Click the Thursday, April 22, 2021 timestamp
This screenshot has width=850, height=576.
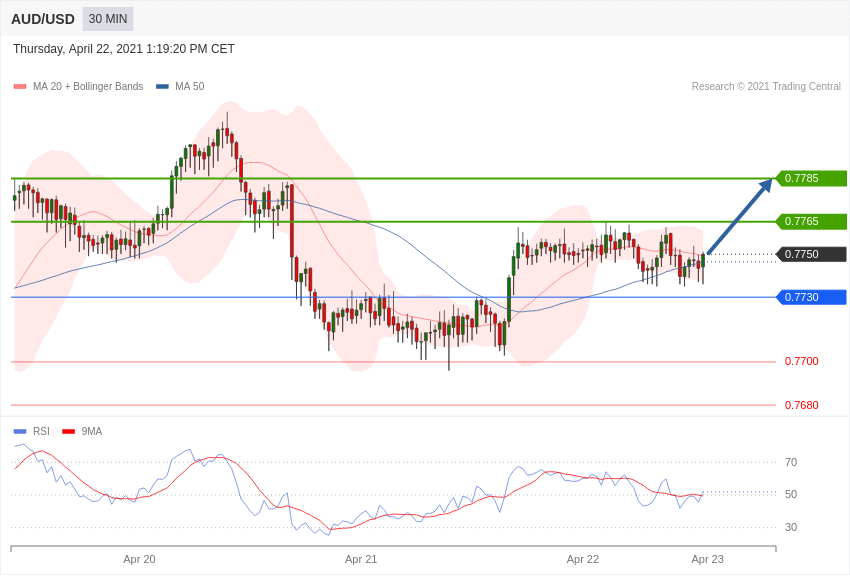point(124,49)
